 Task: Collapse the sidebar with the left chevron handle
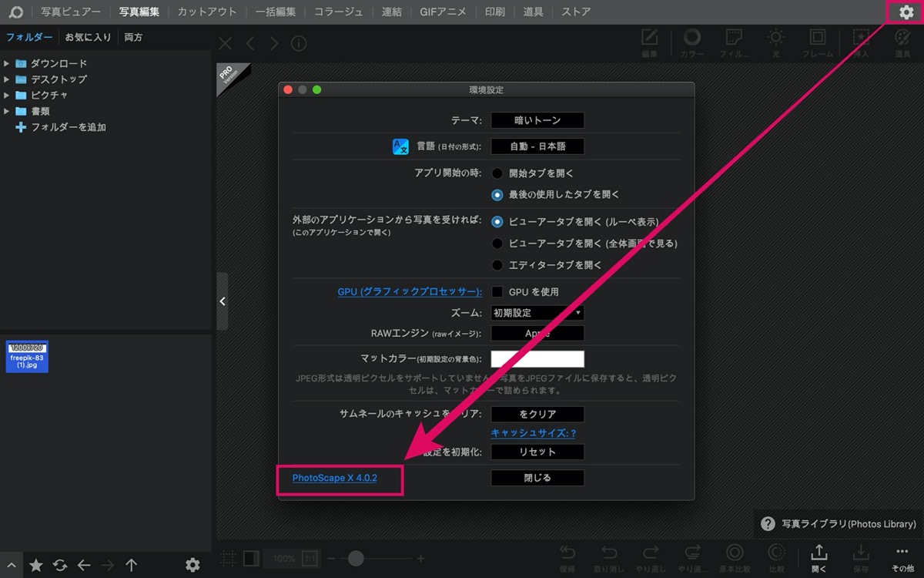pos(222,301)
